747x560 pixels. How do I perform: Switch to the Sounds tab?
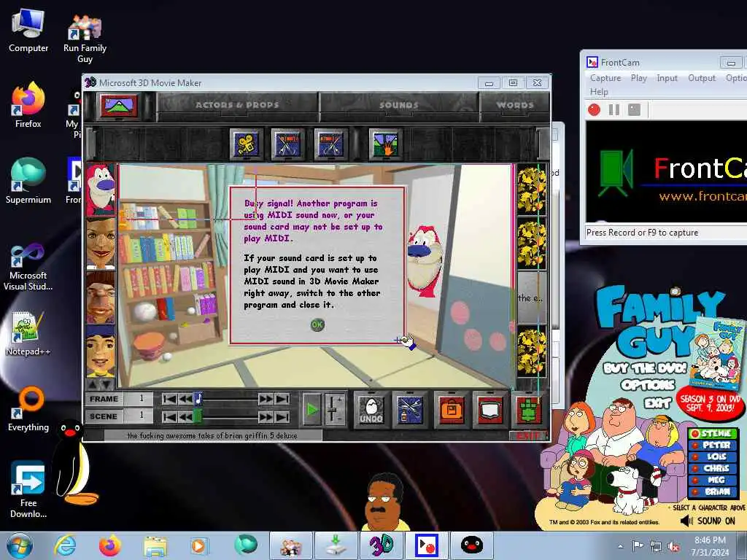click(x=399, y=105)
